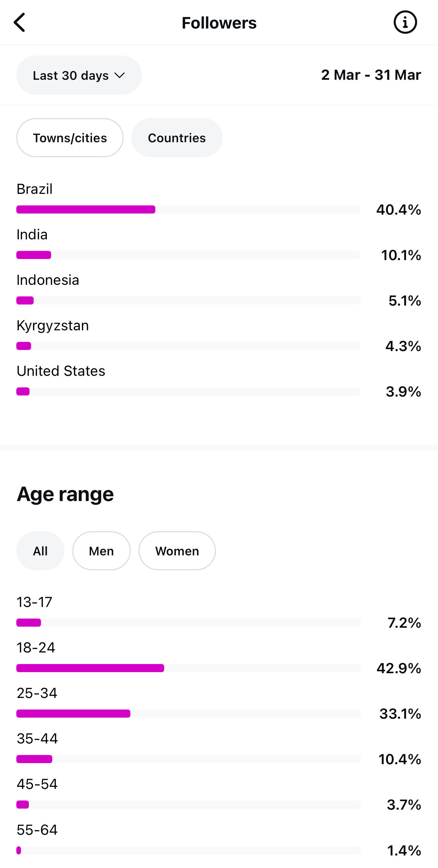Click the Brazil progress bar
Viewport: 438px width, 868px height.
188,209
